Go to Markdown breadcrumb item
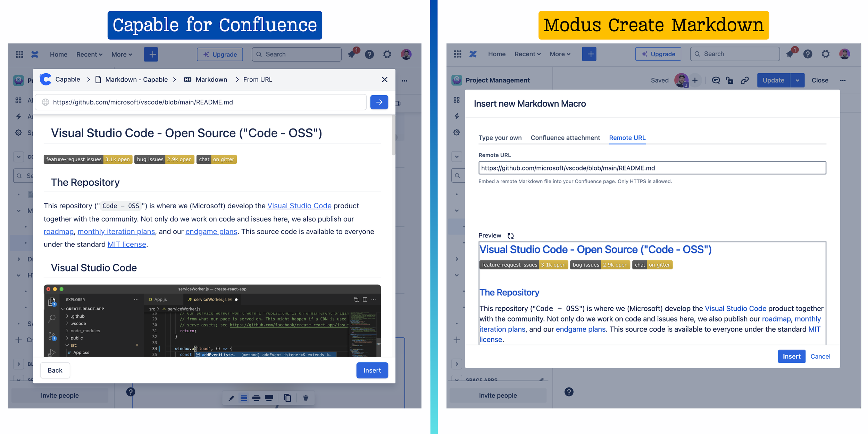868x434 pixels. pyautogui.click(x=206, y=80)
